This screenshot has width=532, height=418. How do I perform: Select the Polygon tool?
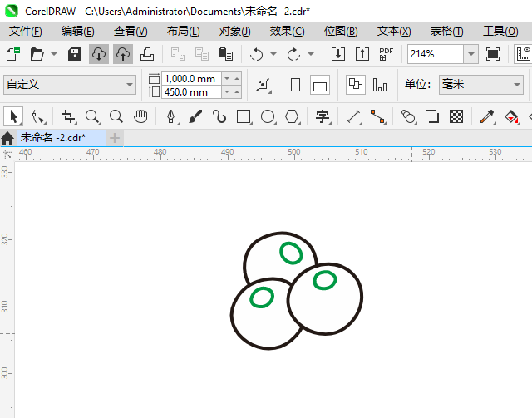[292, 116]
